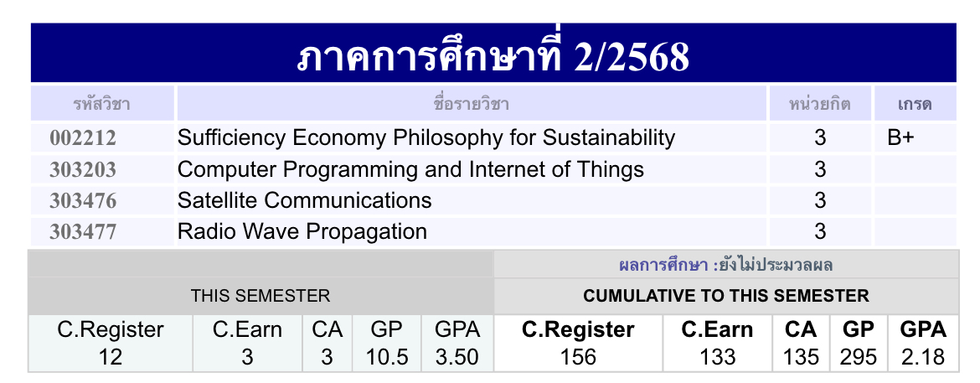Select Sufficiency Economy Philosophy for Sustainability course
This screenshot has width=980, height=383.
tap(426, 138)
